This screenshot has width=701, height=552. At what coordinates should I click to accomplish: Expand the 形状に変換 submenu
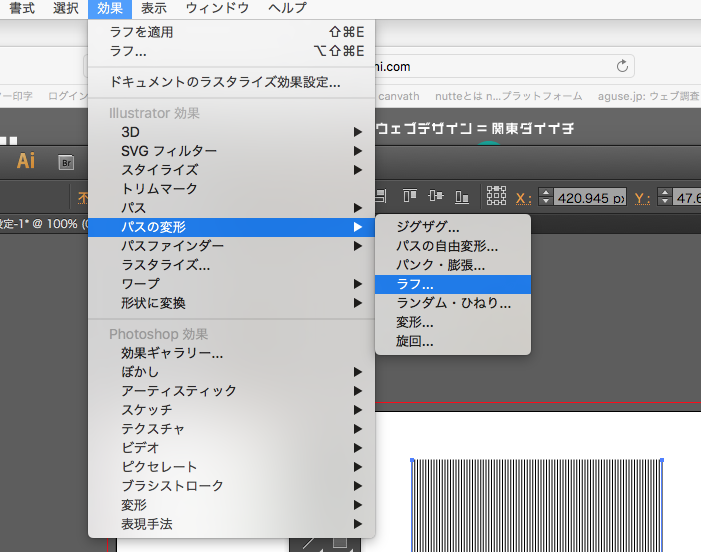point(232,303)
